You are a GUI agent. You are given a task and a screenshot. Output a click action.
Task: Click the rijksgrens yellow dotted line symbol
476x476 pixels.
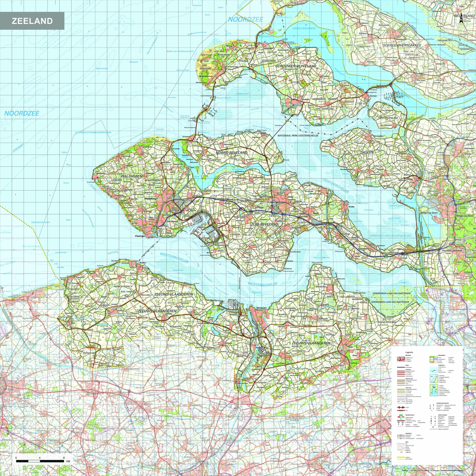(401, 457)
